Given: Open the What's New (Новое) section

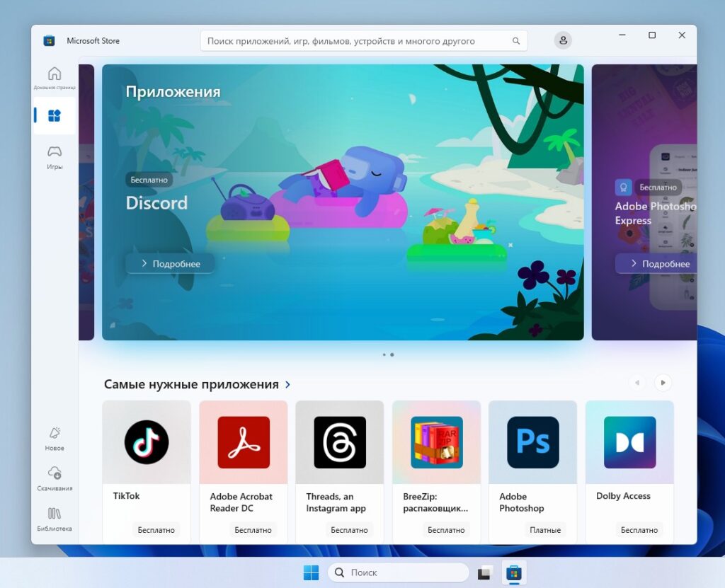Looking at the screenshot, I should tap(55, 439).
